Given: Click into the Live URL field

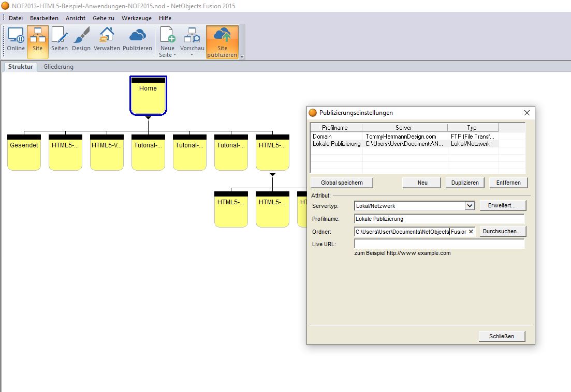Looking at the screenshot, I should 439,244.
